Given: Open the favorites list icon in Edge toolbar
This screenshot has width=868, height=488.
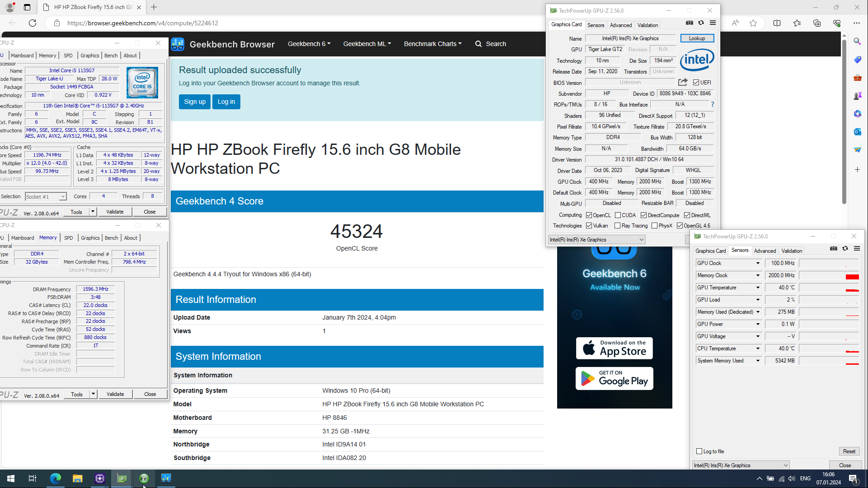Looking at the screenshot, I should click(x=797, y=23).
